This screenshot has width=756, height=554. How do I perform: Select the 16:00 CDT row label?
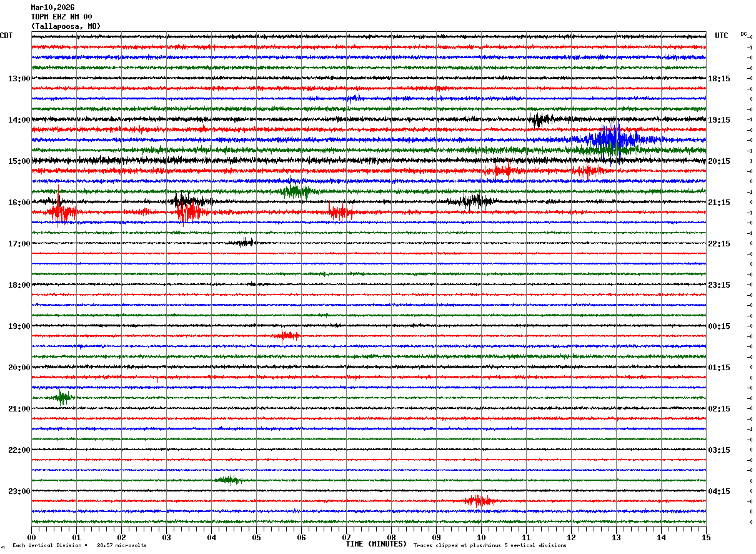pyautogui.click(x=19, y=203)
